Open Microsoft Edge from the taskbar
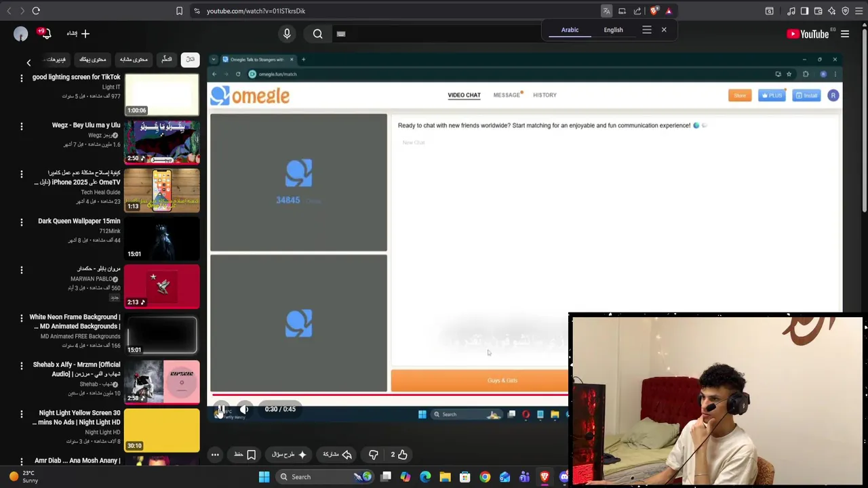This screenshot has height=488, width=868. pos(425,477)
